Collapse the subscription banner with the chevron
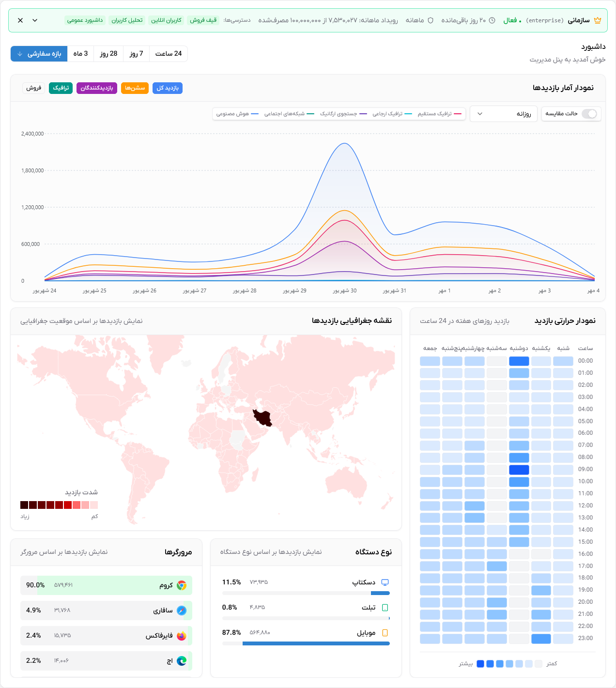Image resolution: width=616 pixels, height=688 pixels. pos(35,20)
